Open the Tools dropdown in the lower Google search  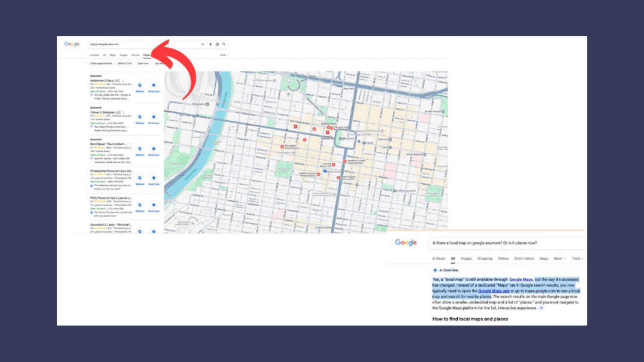(x=577, y=259)
